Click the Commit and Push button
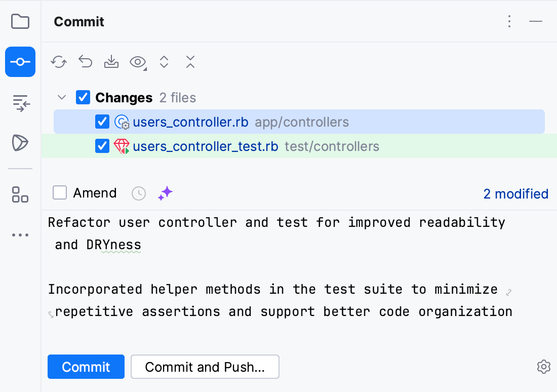The image size is (557, 392). tap(205, 367)
